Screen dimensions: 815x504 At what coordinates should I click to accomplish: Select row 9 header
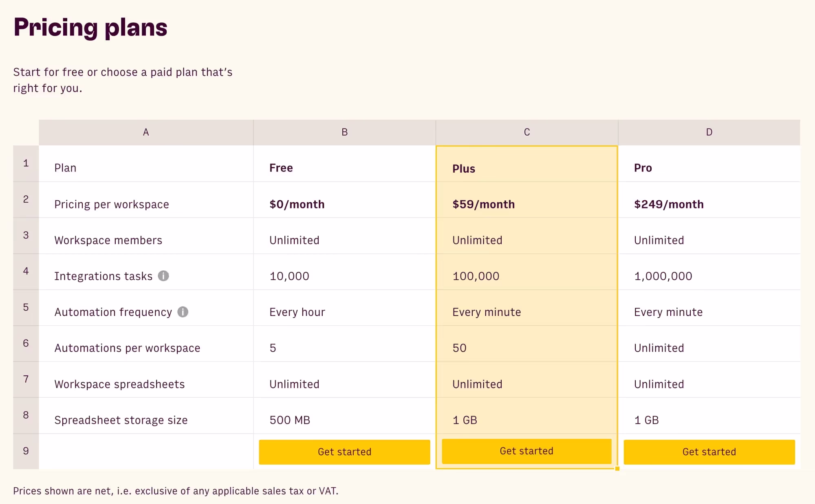pos(26,451)
